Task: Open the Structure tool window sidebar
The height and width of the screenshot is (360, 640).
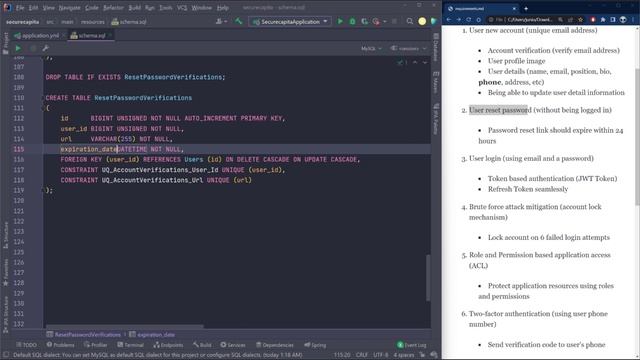Action: [5, 235]
